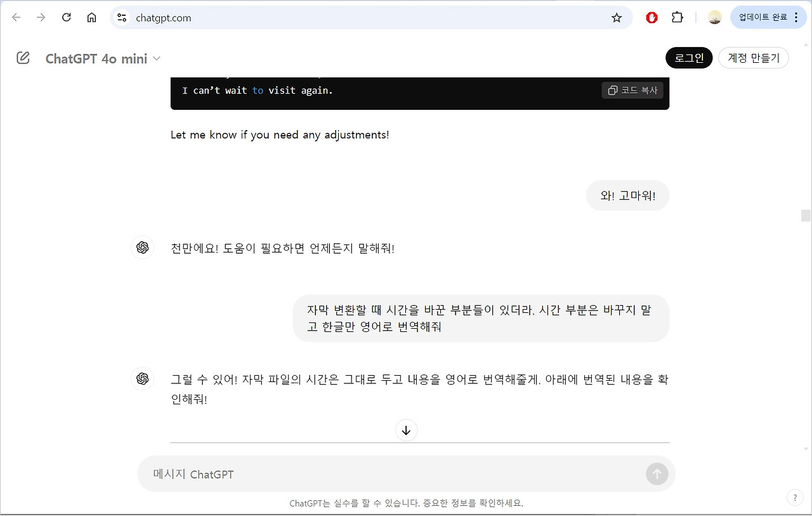
Task: Open the help question mark button
Action: (795, 498)
